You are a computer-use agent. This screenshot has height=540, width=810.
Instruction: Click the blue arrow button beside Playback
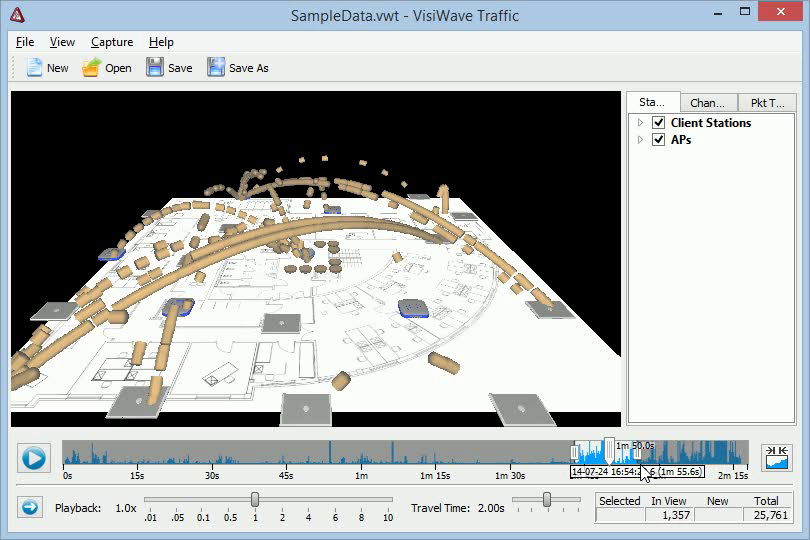click(29, 507)
